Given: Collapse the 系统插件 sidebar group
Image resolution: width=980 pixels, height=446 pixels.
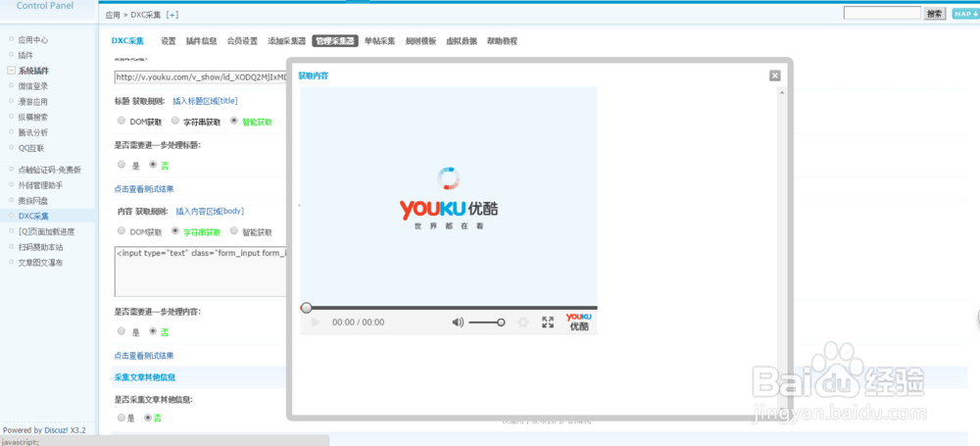Looking at the screenshot, I should tap(11, 71).
